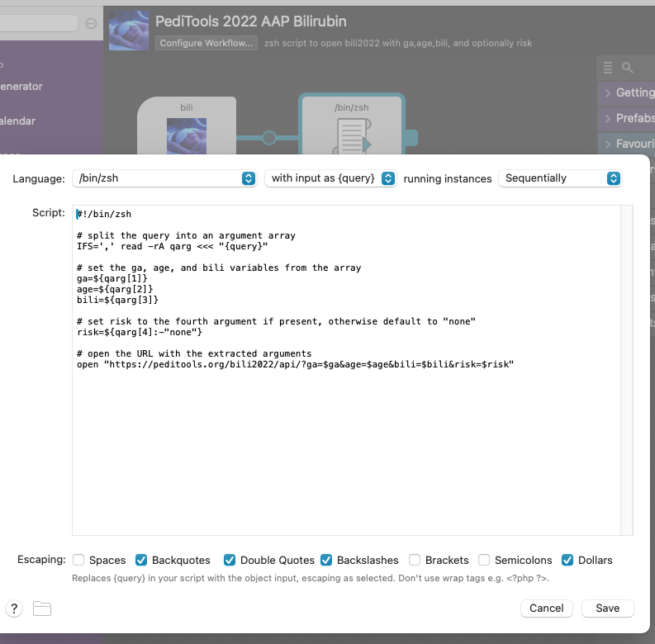655x644 pixels.
Task: Enable the Semicolons escaping checkbox
Action: tap(484, 560)
